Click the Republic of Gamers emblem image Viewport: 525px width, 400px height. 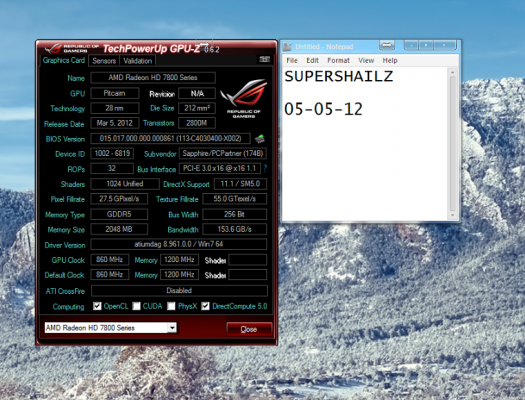[x=244, y=99]
